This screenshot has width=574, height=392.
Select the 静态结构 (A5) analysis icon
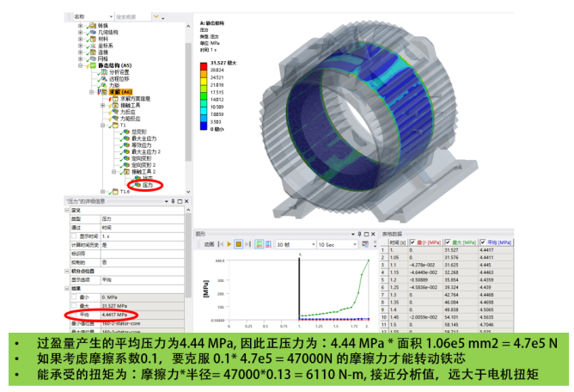pyautogui.click(x=93, y=65)
